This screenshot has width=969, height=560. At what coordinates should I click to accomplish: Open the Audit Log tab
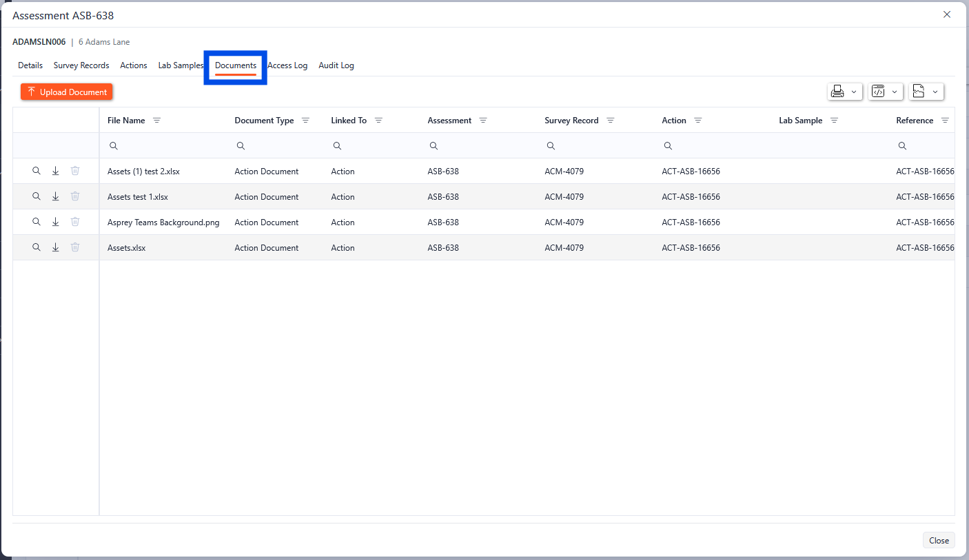click(x=336, y=65)
